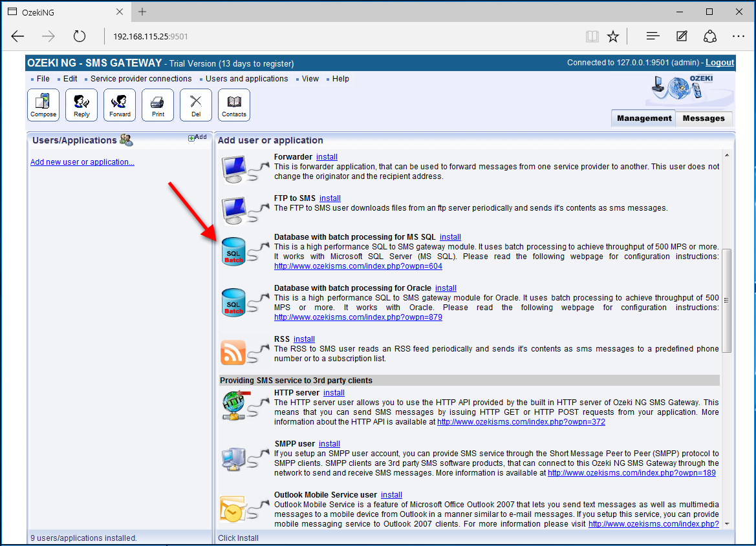Screen dimensions: 756x546
Task: Click the HTTP server globe icon
Action: [233, 404]
